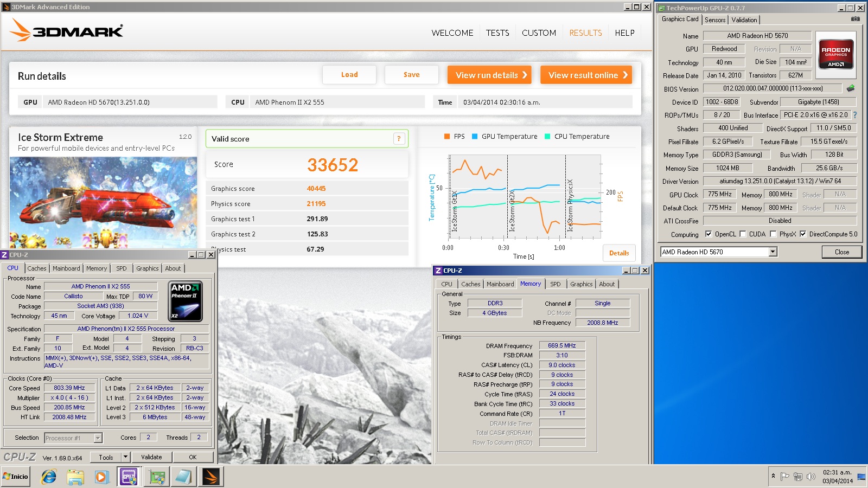Toggle the OpenCL checkbox in GPU-Z
Viewport: 868px width, 488px height.
[709, 234]
